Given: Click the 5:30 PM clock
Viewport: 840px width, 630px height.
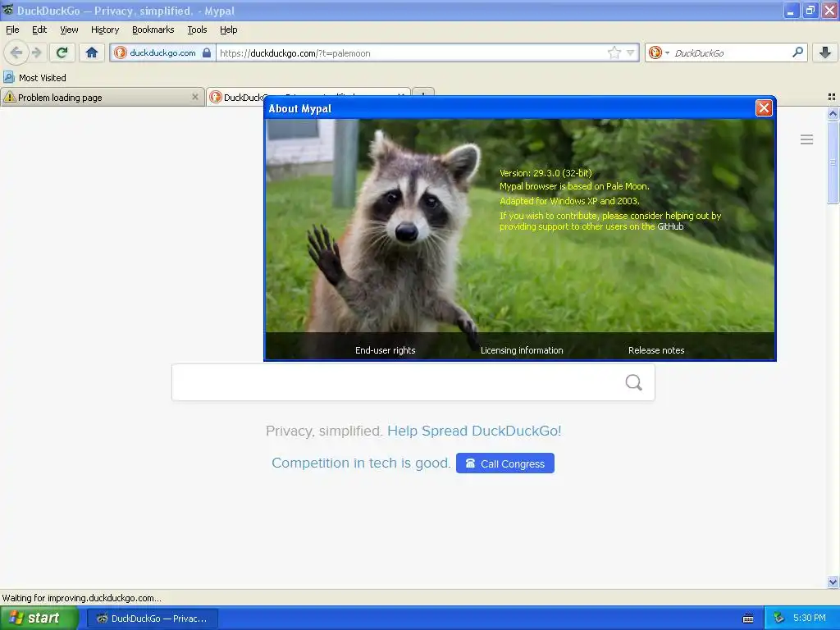Looking at the screenshot, I should pos(809,619).
